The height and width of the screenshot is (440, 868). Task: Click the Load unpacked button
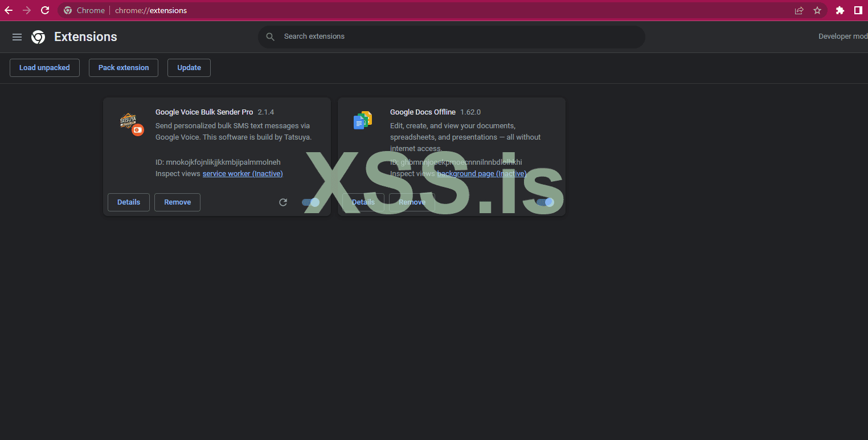click(44, 68)
